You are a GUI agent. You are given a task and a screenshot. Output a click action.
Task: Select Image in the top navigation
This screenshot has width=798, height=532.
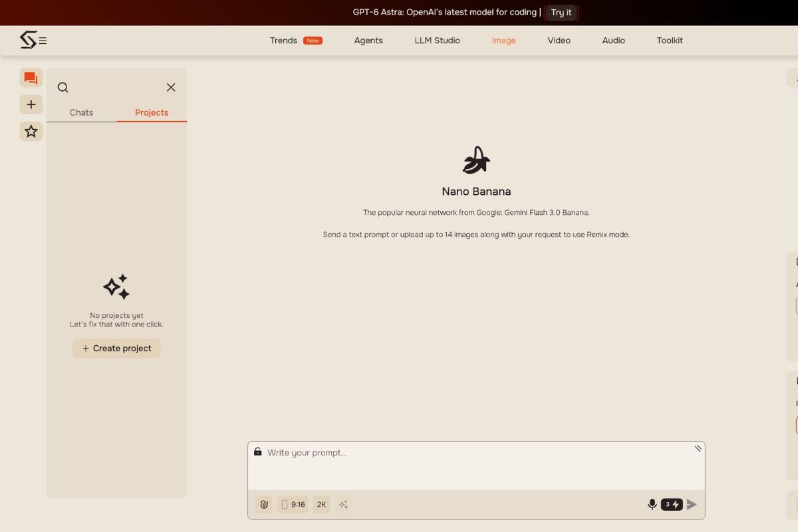503,41
